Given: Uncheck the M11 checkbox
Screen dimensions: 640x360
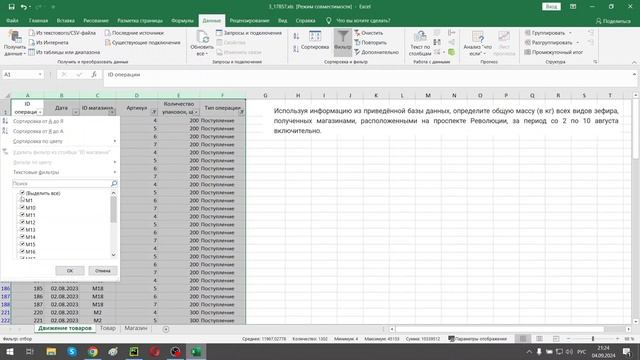Looking at the screenshot, I should click(x=22, y=215).
